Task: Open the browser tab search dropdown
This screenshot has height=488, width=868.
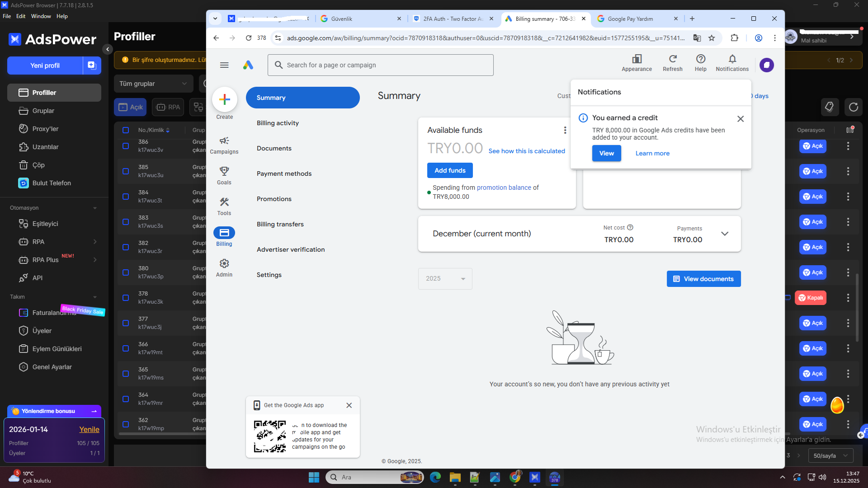Action: 215,19
